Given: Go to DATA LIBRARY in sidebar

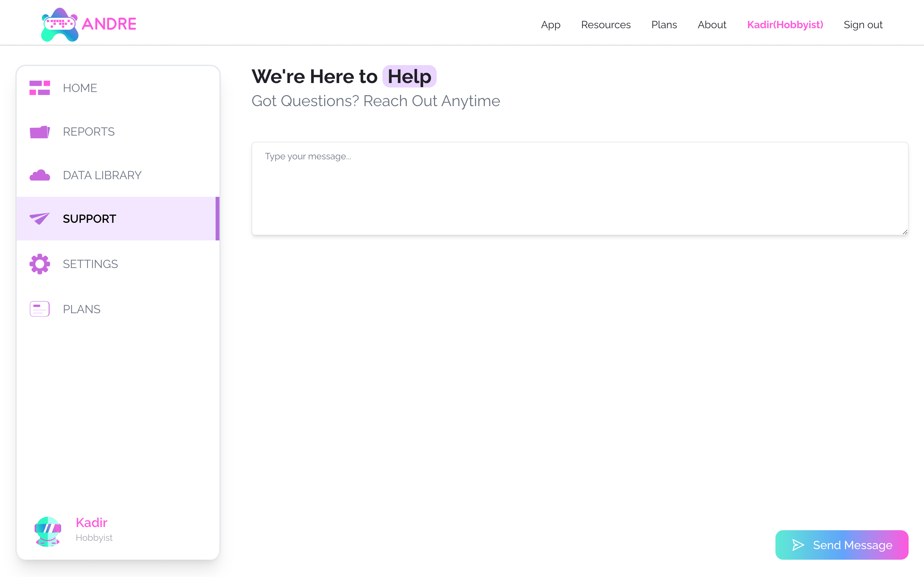Looking at the screenshot, I should (102, 175).
